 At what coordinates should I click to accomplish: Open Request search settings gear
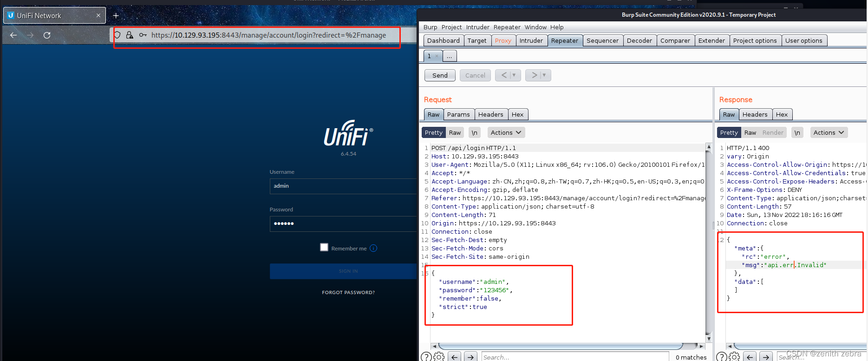439,357
